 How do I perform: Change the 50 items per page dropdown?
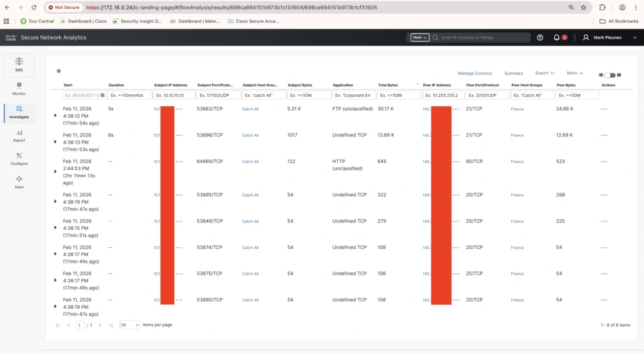(x=130, y=325)
